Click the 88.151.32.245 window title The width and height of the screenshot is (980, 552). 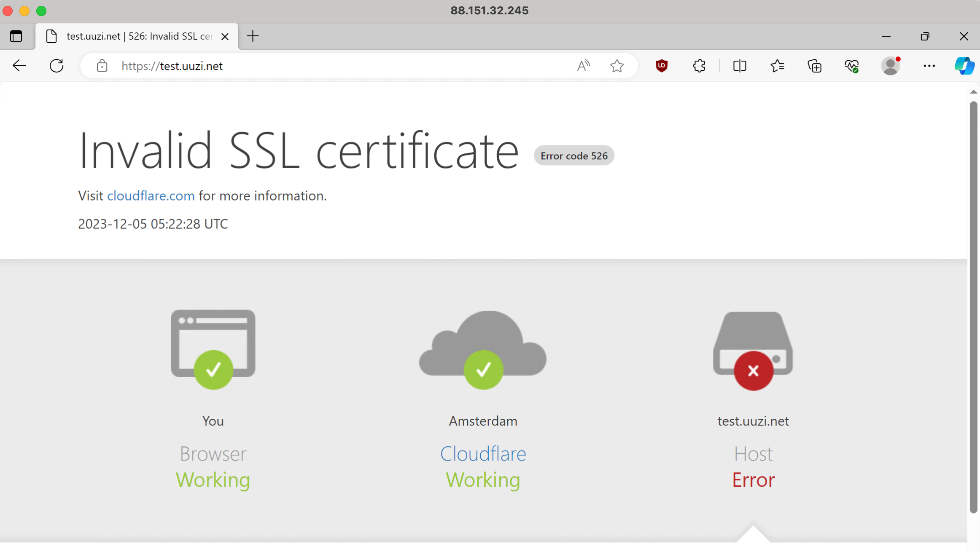(489, 11)
